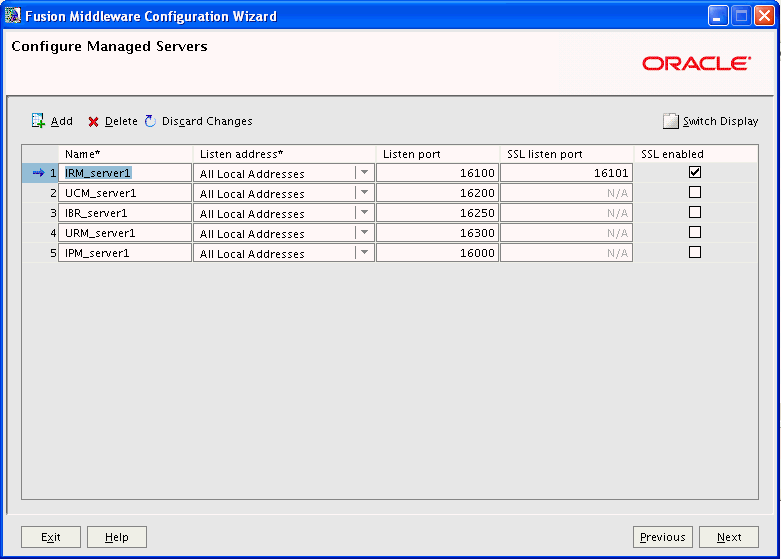781x559 pixels.
Task: Select row number 5
Action: click(53, 253)
